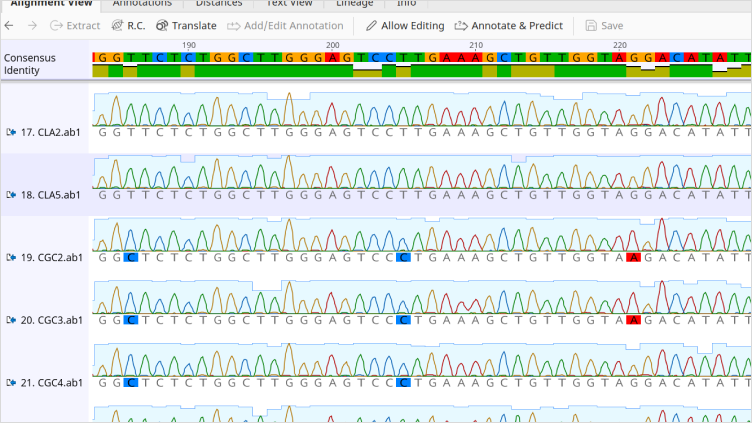Click the back navigation arrow
Image resolution: width=752 pixels, height=423 pixels.
10,25
